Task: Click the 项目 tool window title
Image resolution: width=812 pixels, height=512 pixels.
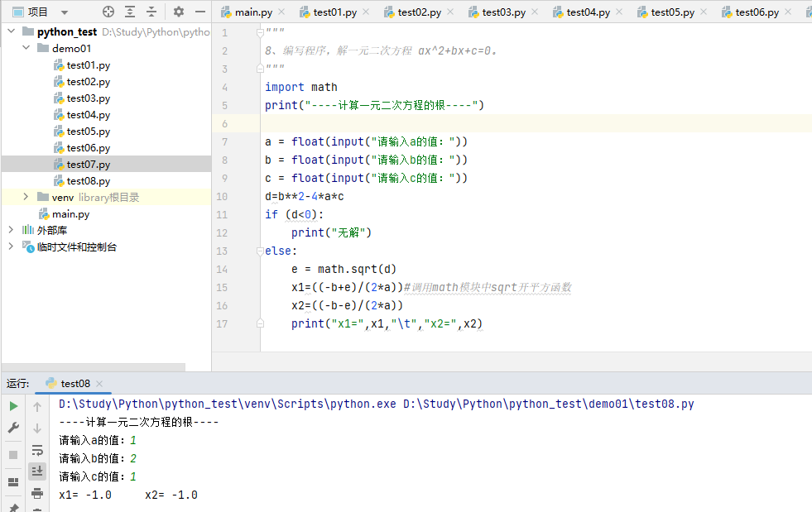Action: (37, 12)
